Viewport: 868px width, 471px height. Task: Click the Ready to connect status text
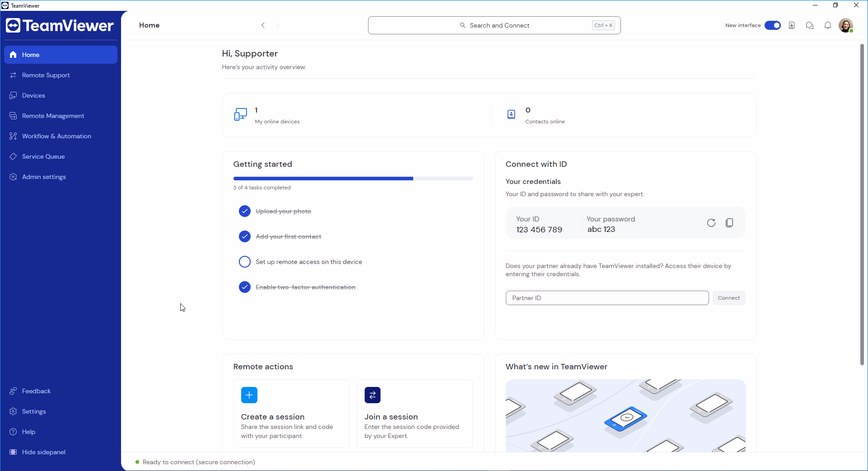click(x=199, y=462)
